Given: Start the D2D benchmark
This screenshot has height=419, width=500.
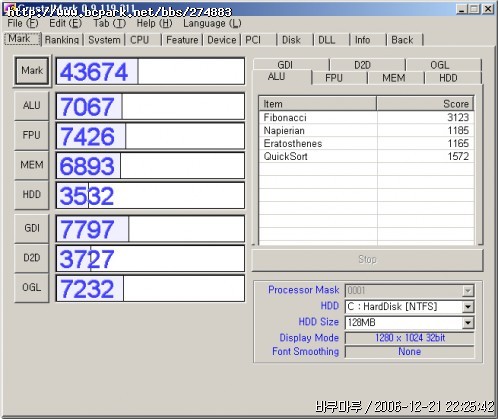Looking at the screenshot, I should click(x=32, y=258).
